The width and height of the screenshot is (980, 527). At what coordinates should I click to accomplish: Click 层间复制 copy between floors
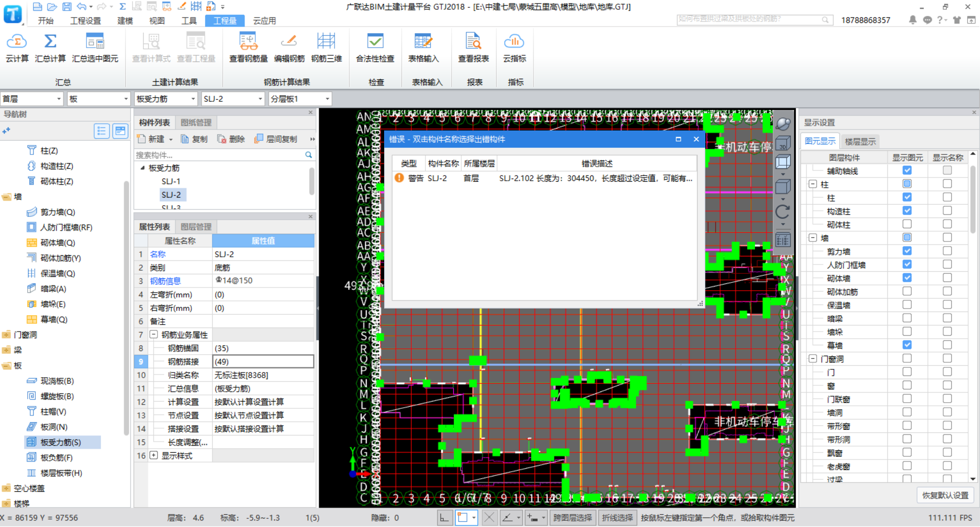tap(276, 139)
